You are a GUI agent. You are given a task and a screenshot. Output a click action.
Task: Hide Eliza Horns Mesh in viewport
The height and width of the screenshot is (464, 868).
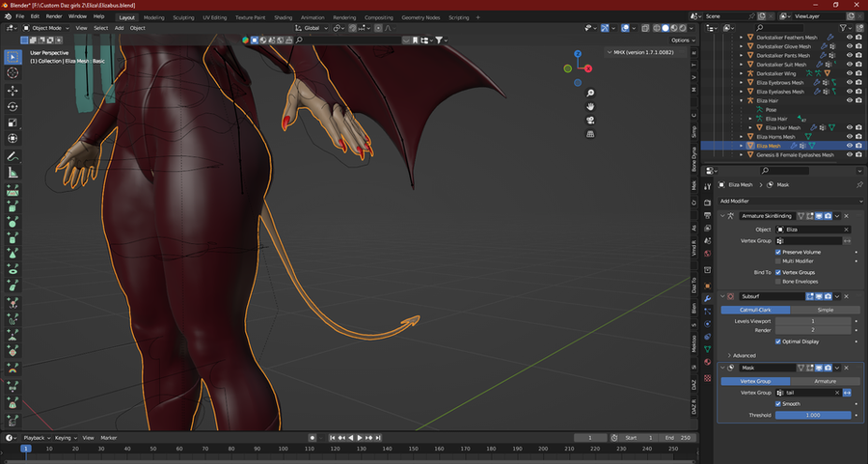pos(850,137)
